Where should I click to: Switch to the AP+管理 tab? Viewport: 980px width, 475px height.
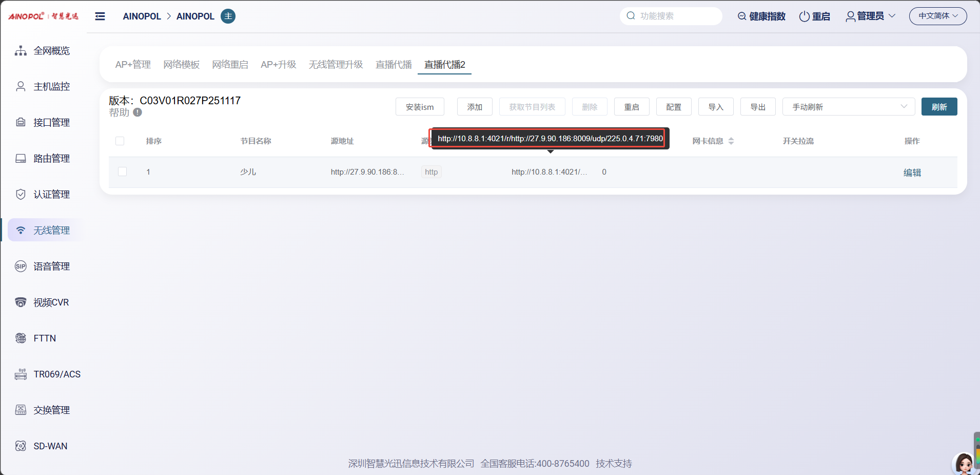pos(133,65)
